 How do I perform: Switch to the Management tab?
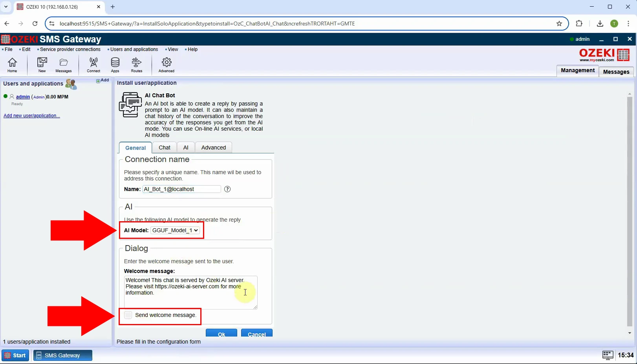click(x=578, y=71)
